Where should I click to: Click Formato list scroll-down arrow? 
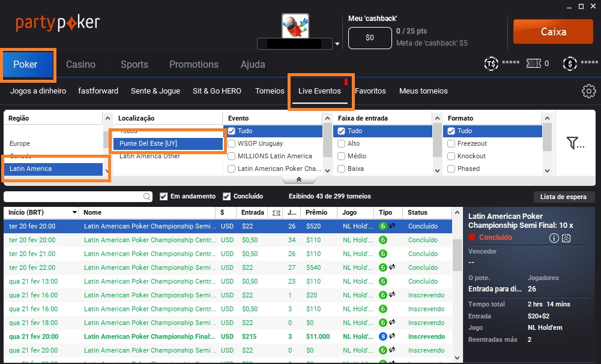coord(548,171)
